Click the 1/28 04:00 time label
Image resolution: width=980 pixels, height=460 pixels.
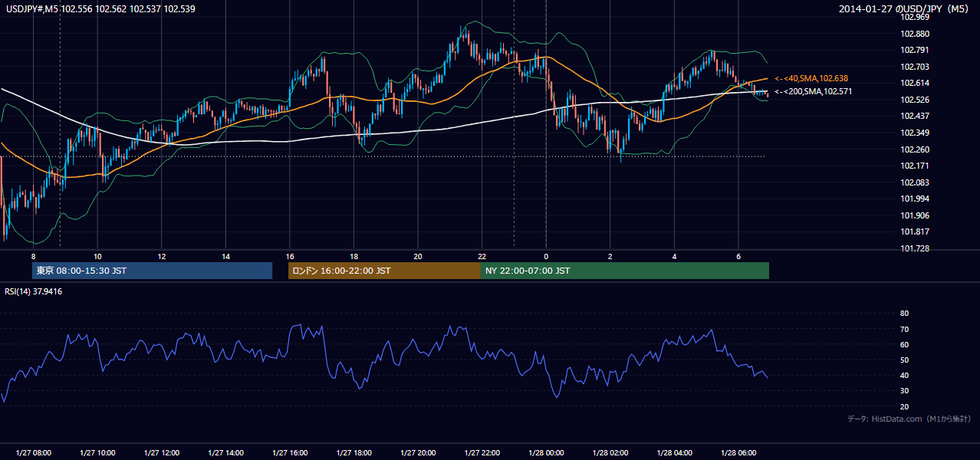pos(674,453)
